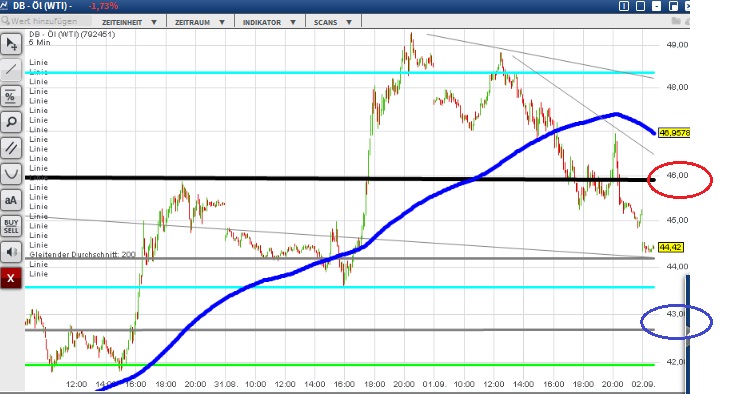Click the yellow 44,42 price tag
The width and height of the screenshot is (748, 394).
(x=670, y=247)
